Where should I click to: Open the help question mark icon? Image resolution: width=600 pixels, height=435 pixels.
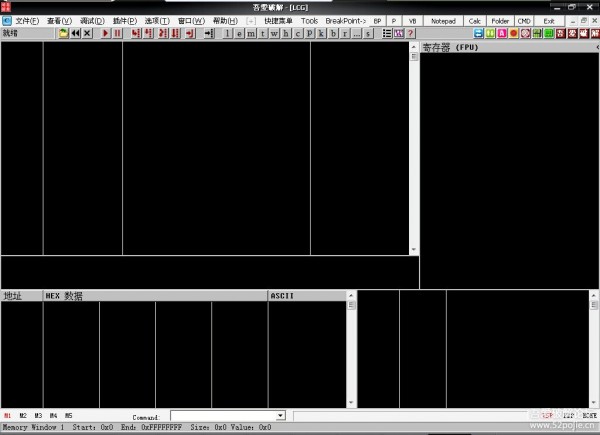pos(410,33)
